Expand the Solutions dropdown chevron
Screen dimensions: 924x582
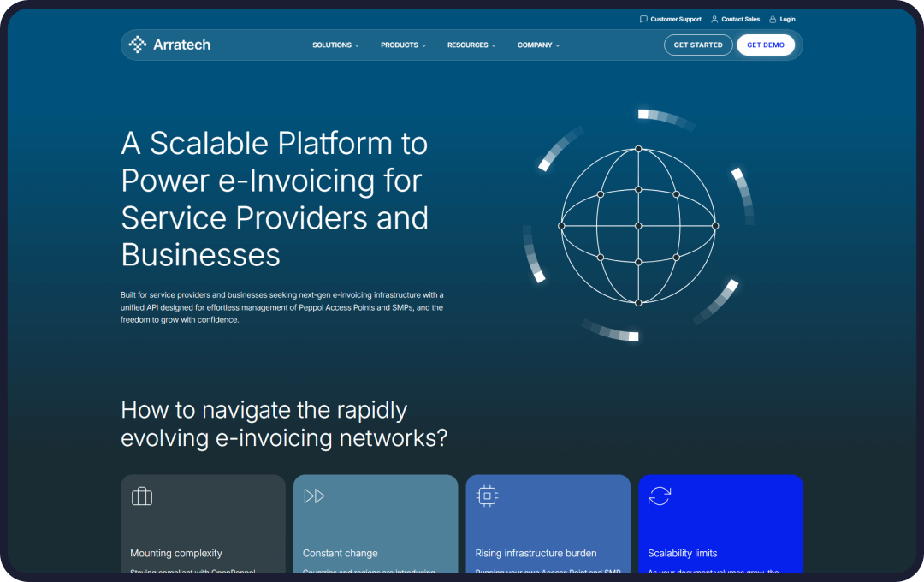coord(357,45)
